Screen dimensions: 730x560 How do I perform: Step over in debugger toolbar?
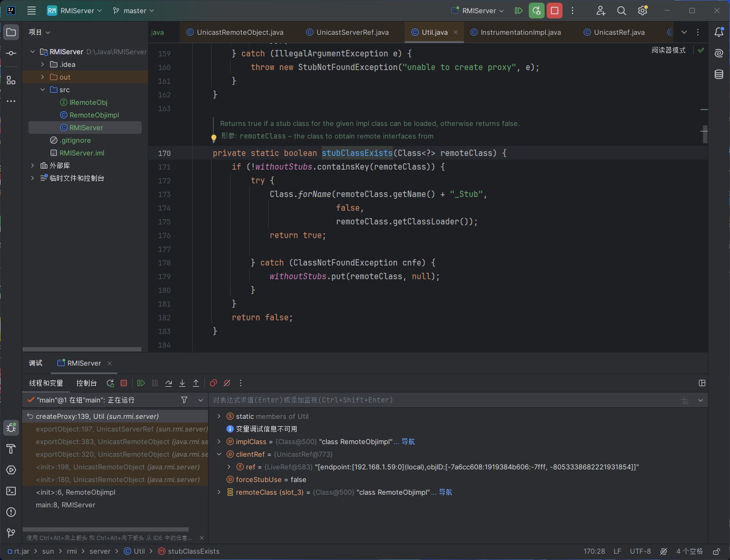pyautogui.click(x=169, y=384)
